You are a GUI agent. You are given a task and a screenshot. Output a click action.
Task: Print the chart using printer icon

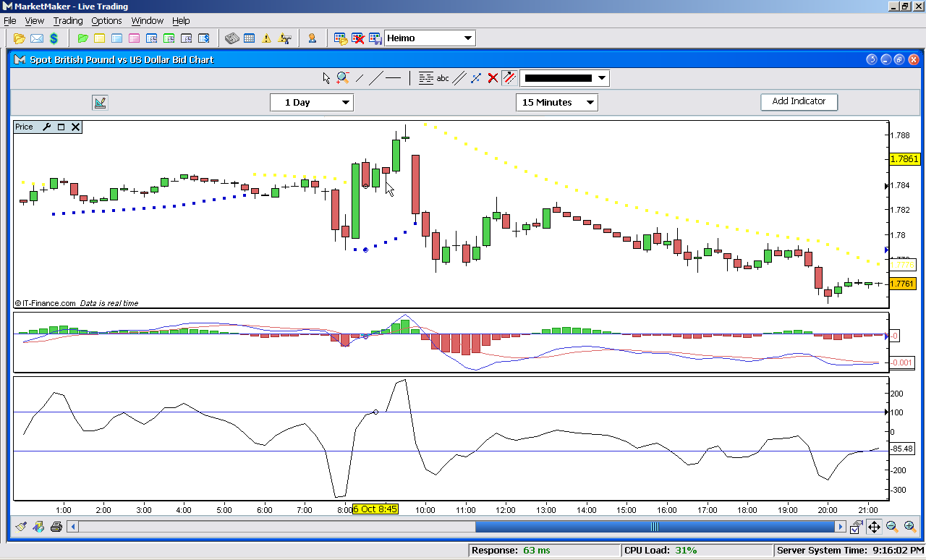(x=56, y=527)
